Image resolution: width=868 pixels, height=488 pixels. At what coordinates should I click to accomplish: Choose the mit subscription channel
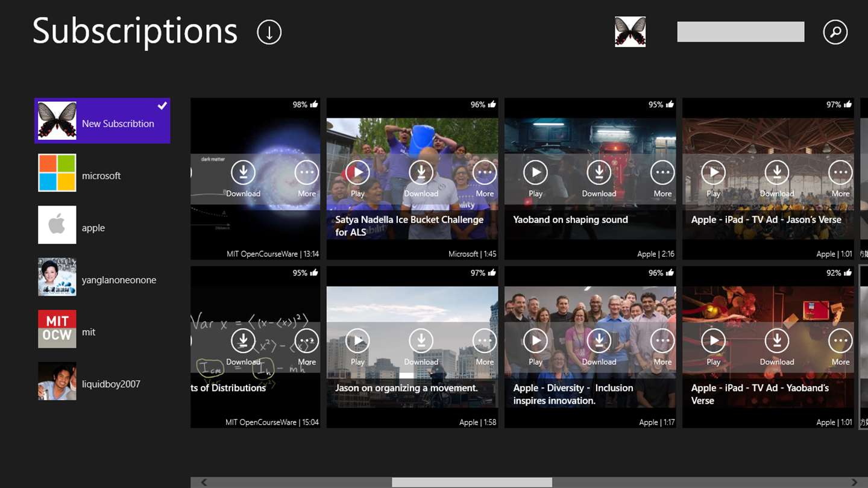89,332
